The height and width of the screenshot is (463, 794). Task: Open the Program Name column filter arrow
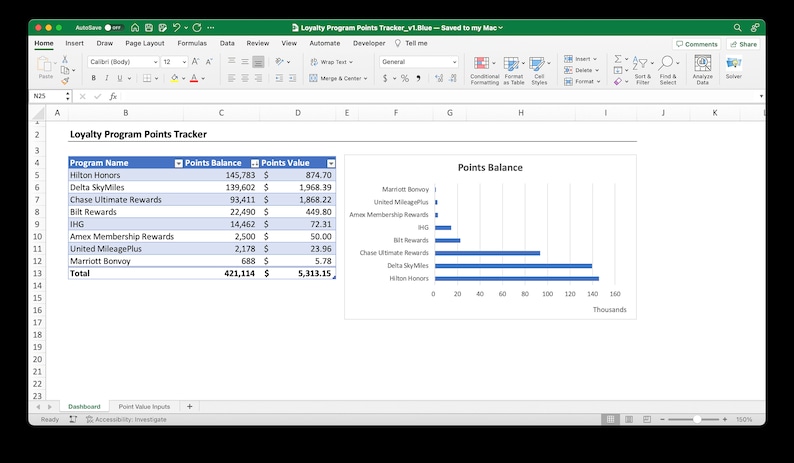pyautogui.click(x=178, y=163)
